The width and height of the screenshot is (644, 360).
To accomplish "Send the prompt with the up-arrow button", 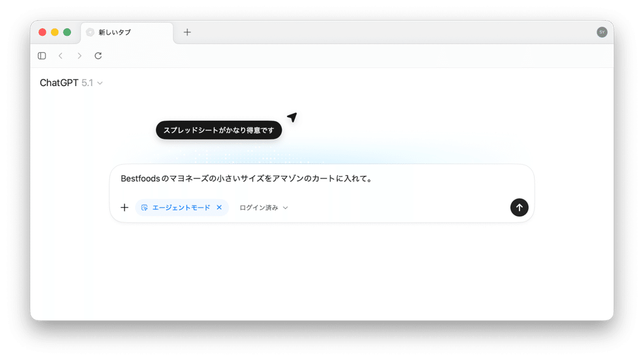I will click(x=519, y=207).
